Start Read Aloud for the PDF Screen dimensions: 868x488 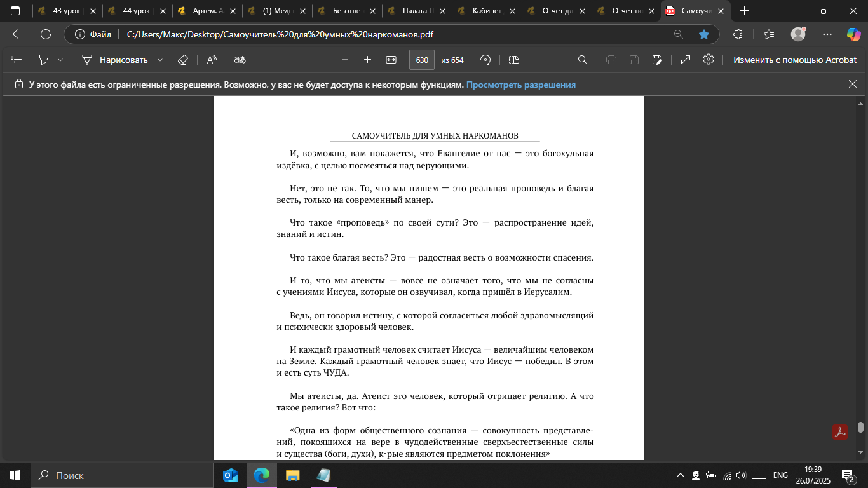[x=212, y=60]
